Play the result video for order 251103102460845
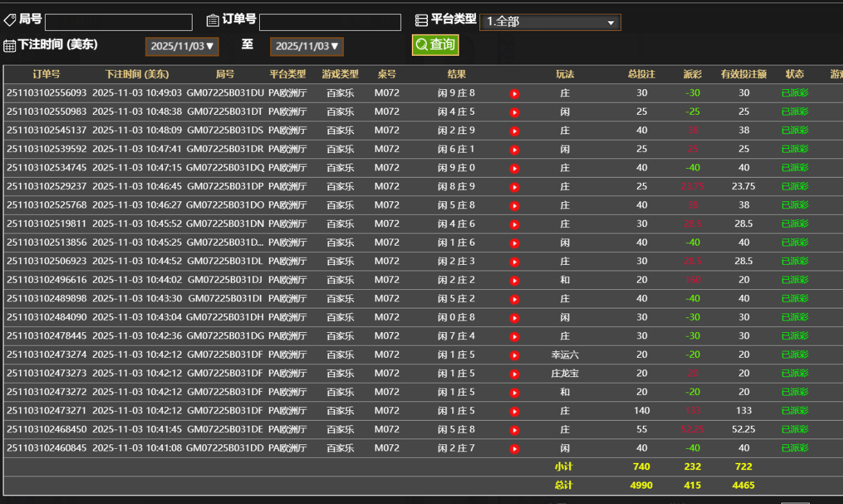843x504 pixels. 513,448
